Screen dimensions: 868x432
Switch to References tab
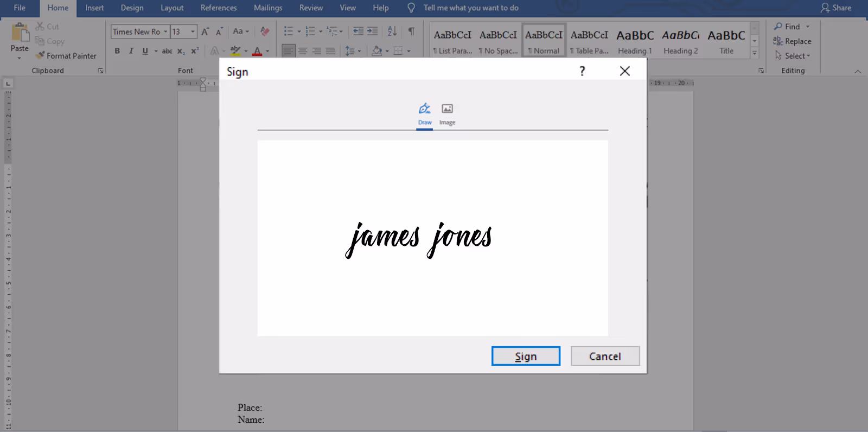tap(219, 8)
